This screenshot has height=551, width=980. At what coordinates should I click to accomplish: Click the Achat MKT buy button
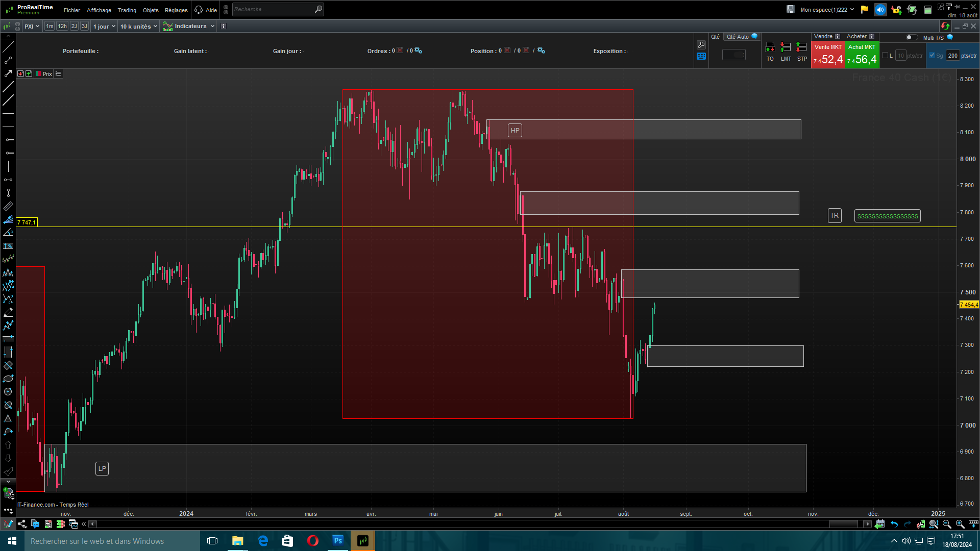coord(862,55)
